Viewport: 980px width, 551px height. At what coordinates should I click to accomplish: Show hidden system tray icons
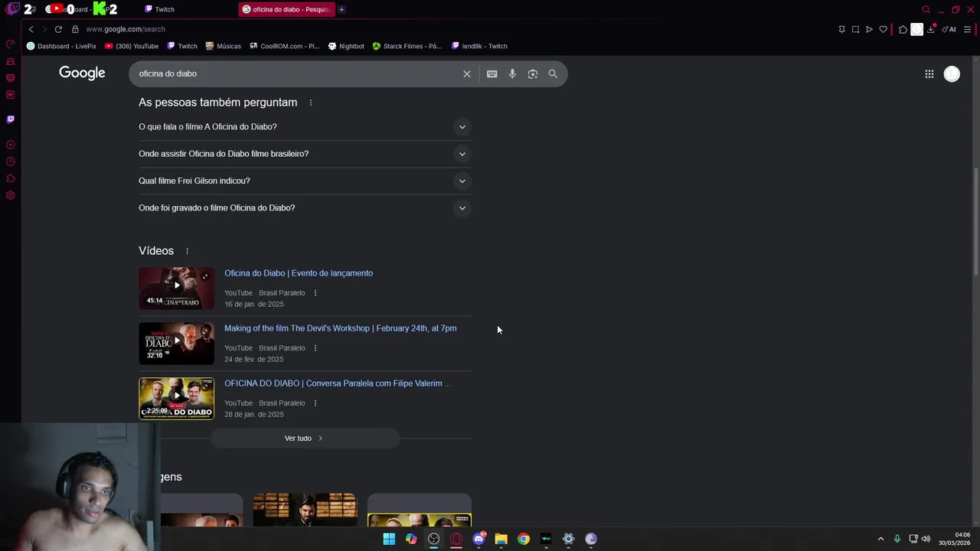[880, 539]
